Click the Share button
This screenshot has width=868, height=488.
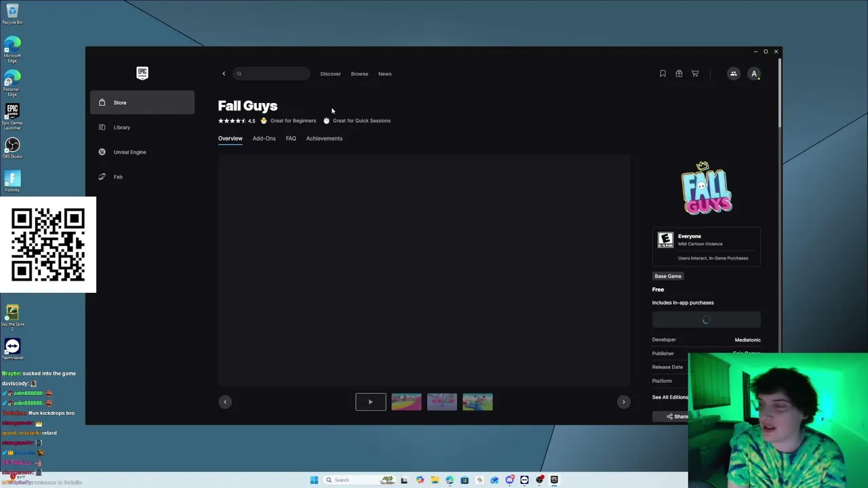[x=677, y=417]
